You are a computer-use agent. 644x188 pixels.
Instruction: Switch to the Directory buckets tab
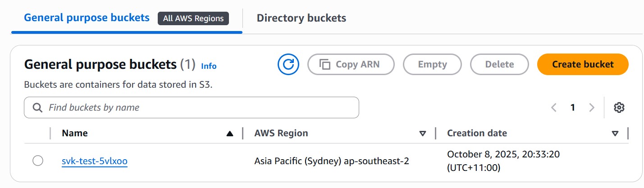click(301, 18)
